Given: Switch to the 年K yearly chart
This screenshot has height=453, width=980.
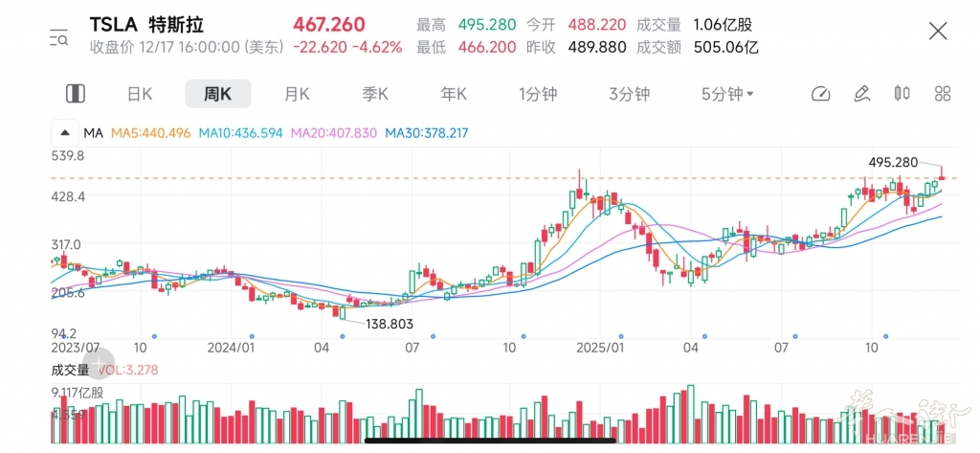Looking at the screenshot, I should [x=453, y=94].
